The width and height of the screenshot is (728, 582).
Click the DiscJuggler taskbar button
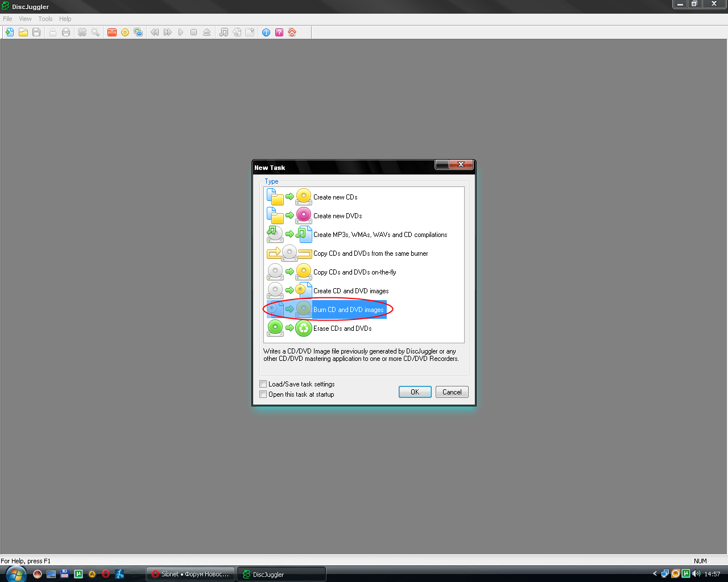tap(282, 574)
